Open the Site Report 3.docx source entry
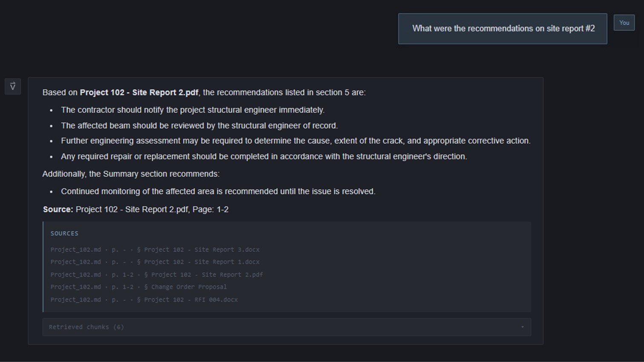Image resolution: width=644 pixels, height=362 pixels. click(155, 250)
